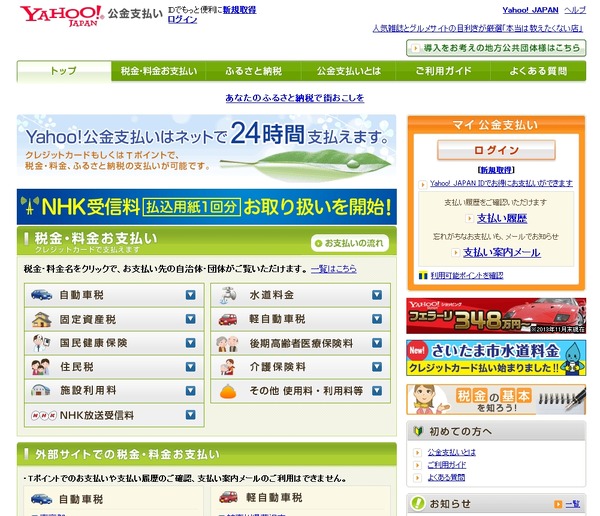Click the 一覧はこちら link

[x=334, y=269]
